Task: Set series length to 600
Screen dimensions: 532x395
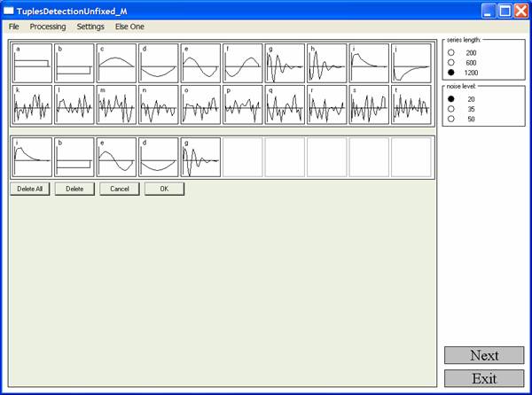Action: [451, 63]
